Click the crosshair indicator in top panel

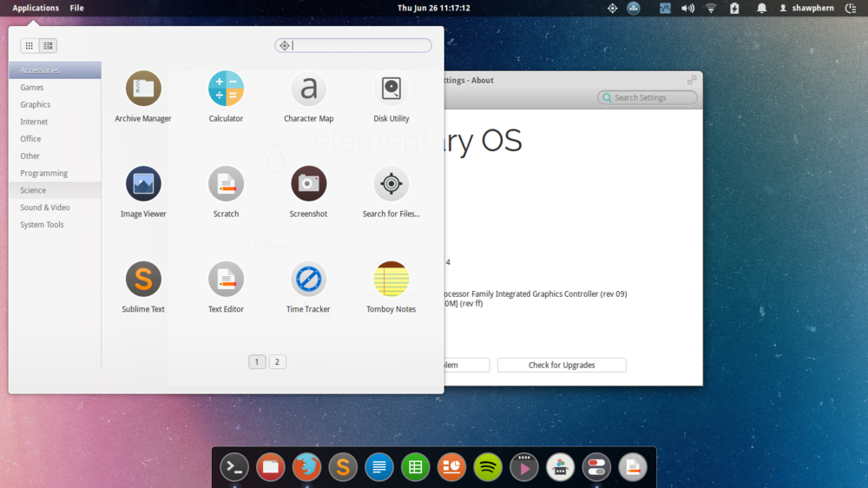coord(612,8)
